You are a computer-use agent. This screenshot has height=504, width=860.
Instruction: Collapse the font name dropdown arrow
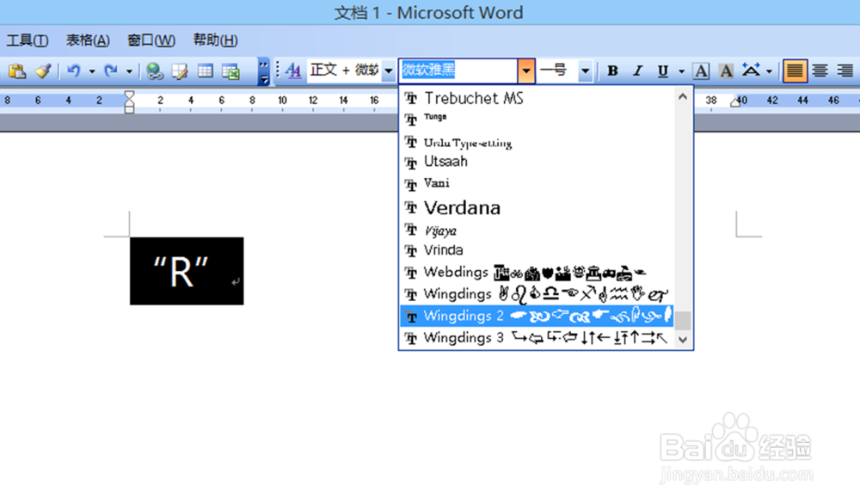526,71
